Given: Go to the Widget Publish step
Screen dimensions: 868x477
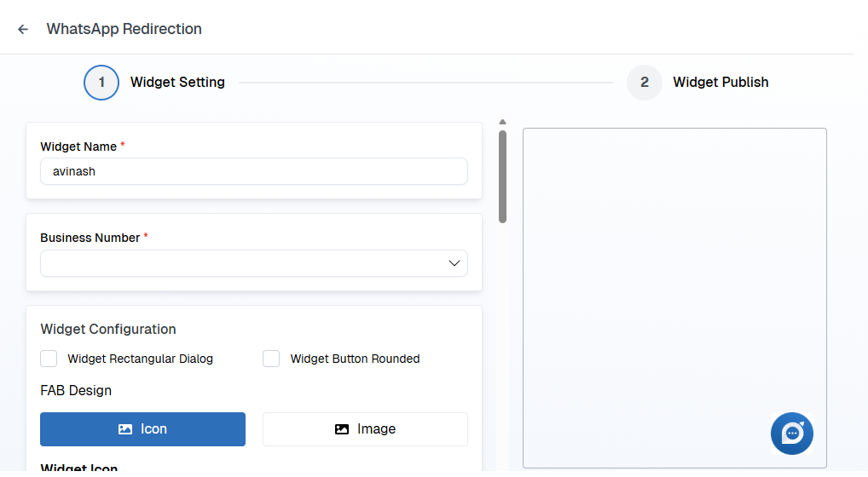Looking at the screenshot, I should pyautogui.click(x=720, y=83).
